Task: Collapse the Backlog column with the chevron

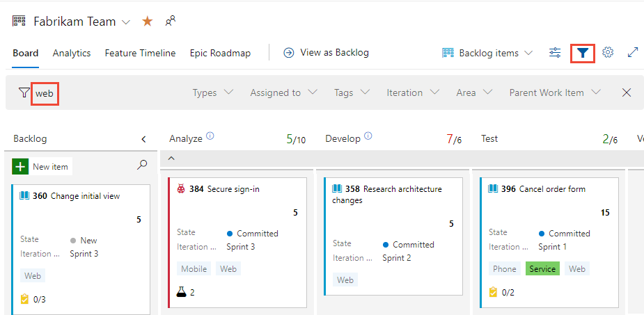Action: pos(143,139)
